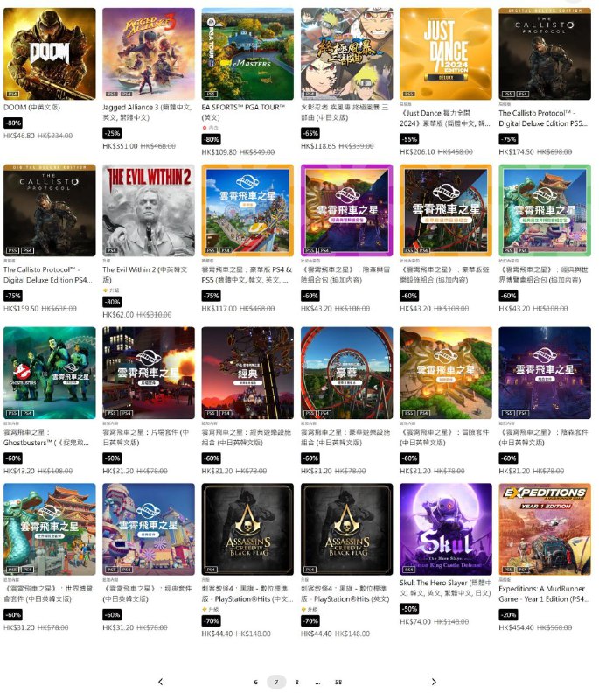Open the Ghostbusters Planet Coaster cover

click(x=50, y=373)
